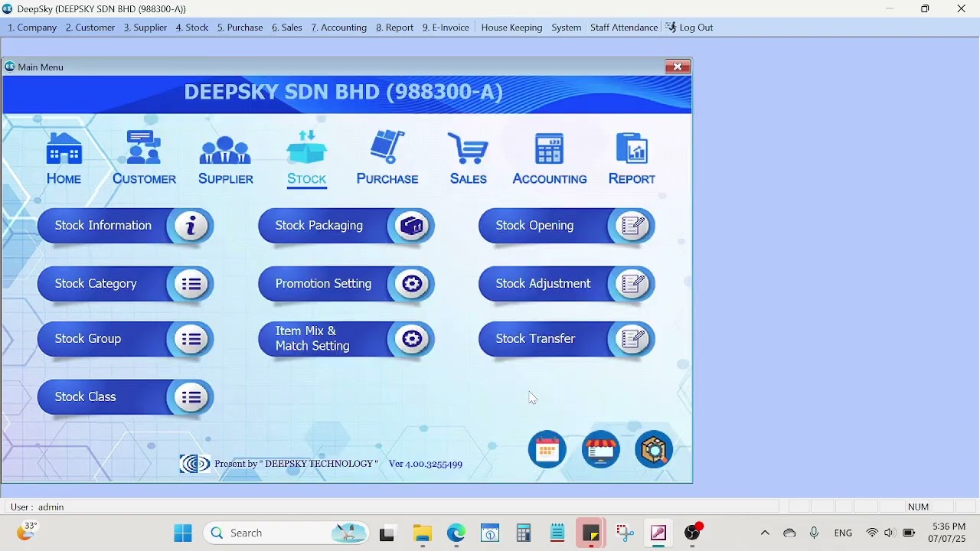980x551 pixels.
Task: Open Stock Information
Action: [x=125, y=226]
